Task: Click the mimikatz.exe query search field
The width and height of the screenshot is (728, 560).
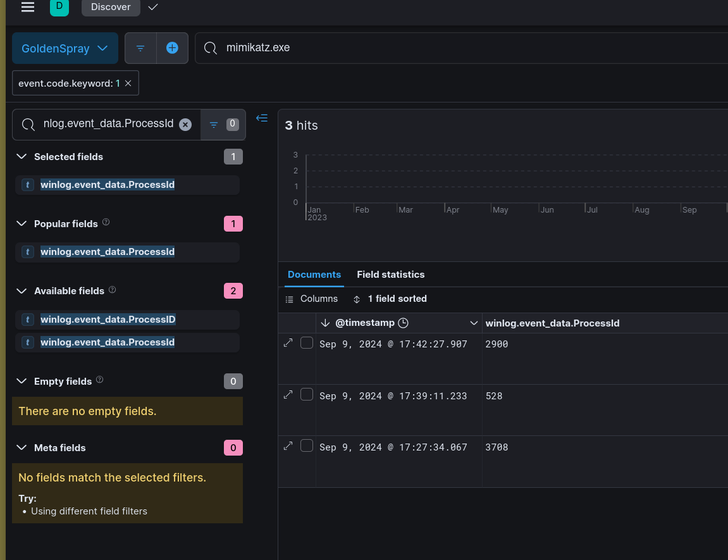Action: [x=443, y=48]
